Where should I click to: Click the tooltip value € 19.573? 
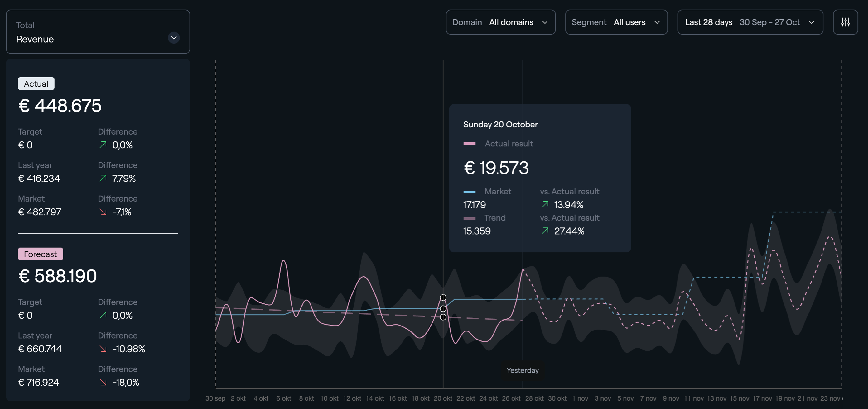[496, 168]
